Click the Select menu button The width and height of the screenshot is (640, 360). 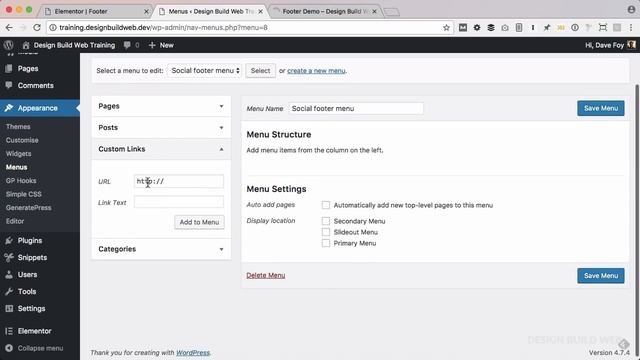pos(260,71)
